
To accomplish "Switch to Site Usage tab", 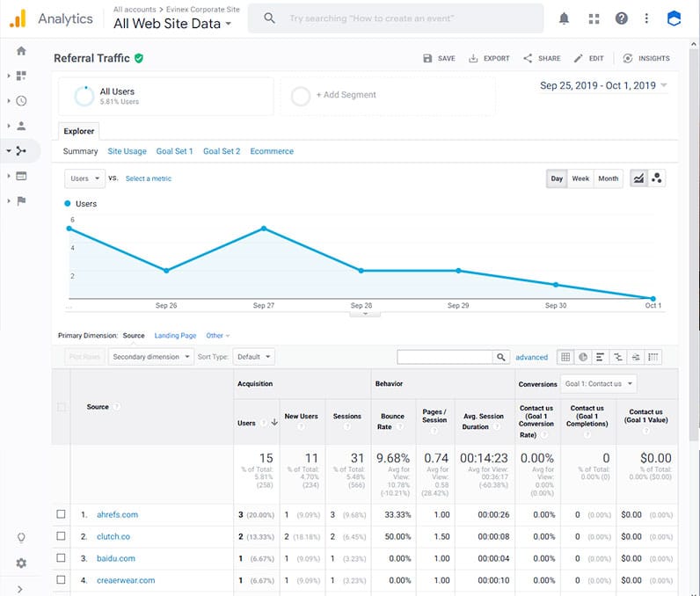I will [127, 151].
